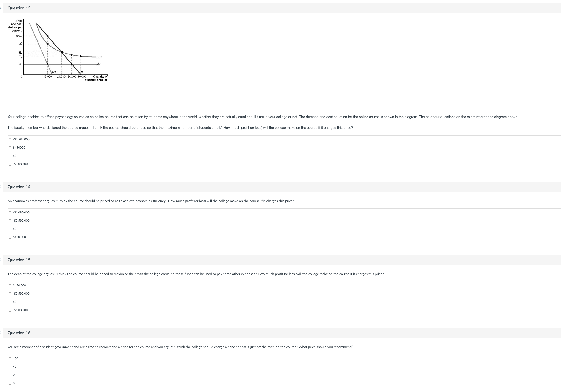
Task: Click the demand and cost diagram image
Action: point(58,50)
